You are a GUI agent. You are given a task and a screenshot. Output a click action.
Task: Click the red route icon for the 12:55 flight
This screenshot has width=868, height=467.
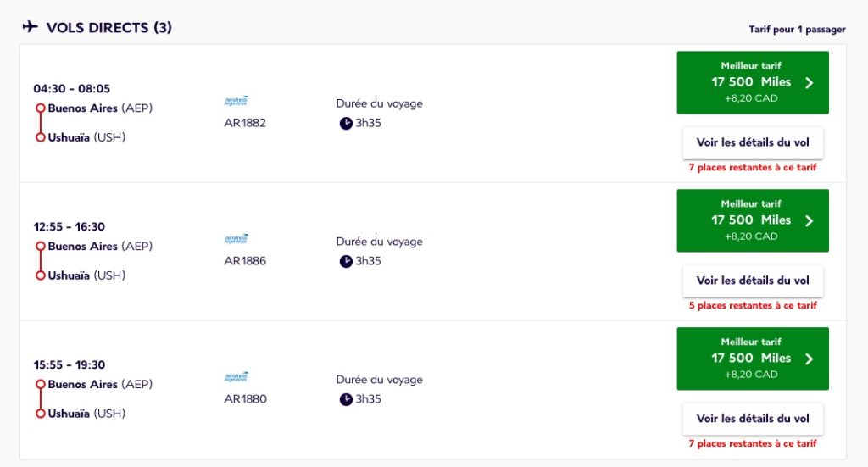[40, 261]
